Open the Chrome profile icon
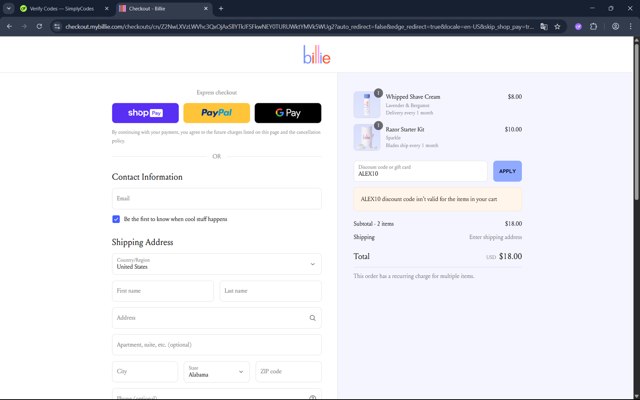The width and height of the screenshot is (640, 400). pos(615,27)
